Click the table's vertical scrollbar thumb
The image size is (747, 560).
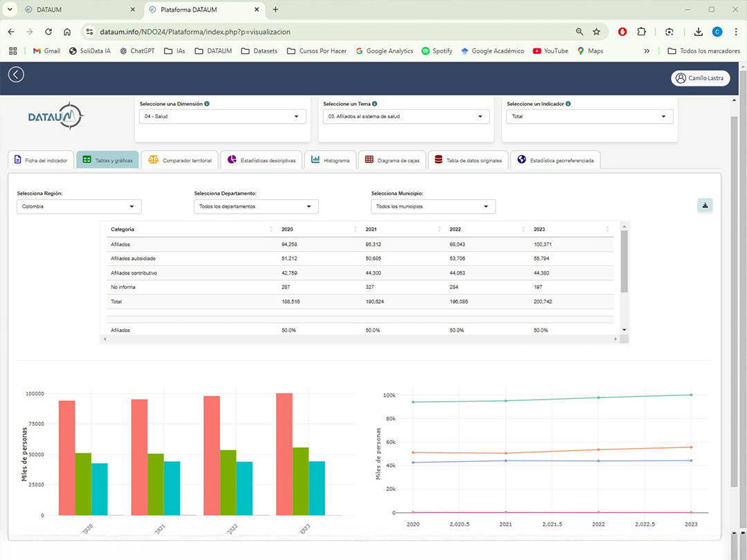(624, 261)
